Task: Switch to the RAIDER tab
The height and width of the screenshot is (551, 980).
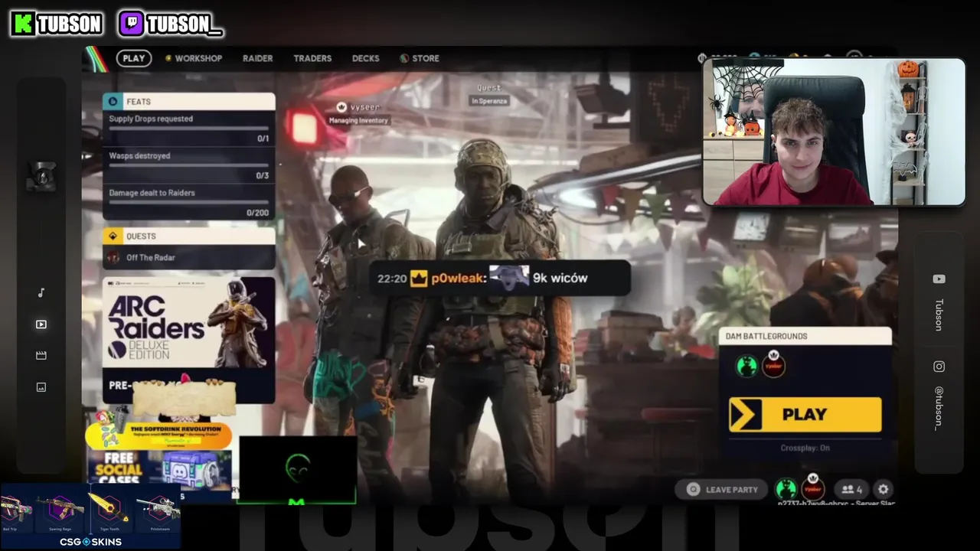Action: coord(257,58)
